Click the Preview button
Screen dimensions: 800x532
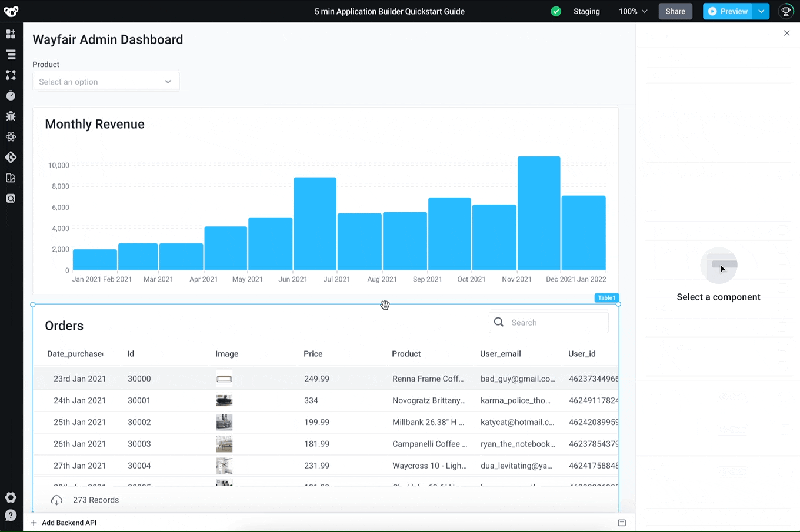[728, 11]
